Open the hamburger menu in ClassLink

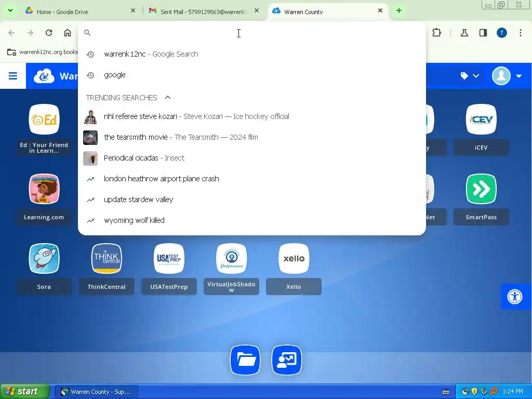13,76
